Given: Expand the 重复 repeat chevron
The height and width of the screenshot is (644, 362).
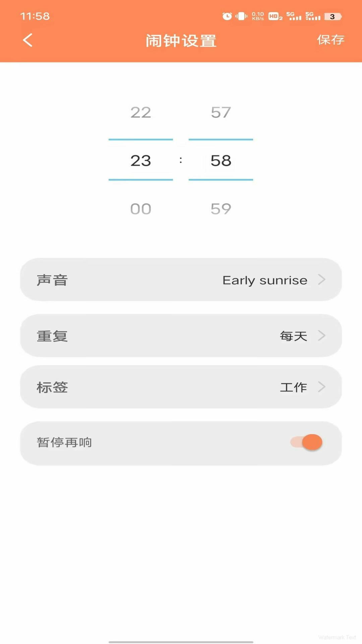Looking at the screenshot, I should click(321, 335).
